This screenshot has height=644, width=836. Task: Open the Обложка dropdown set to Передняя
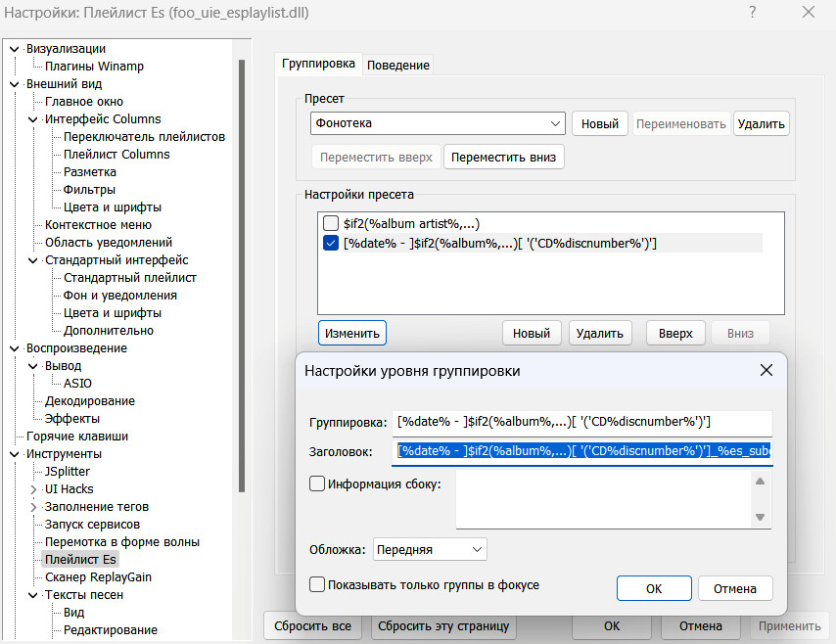(477, 550)
